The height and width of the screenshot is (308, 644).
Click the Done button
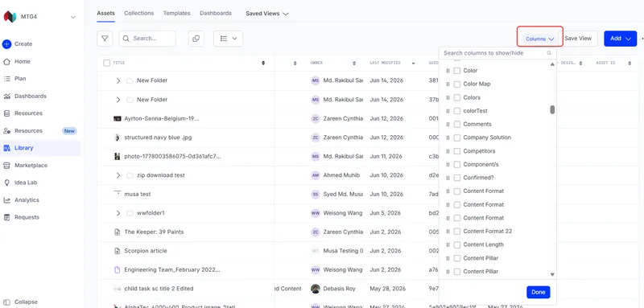pos(538,293)
